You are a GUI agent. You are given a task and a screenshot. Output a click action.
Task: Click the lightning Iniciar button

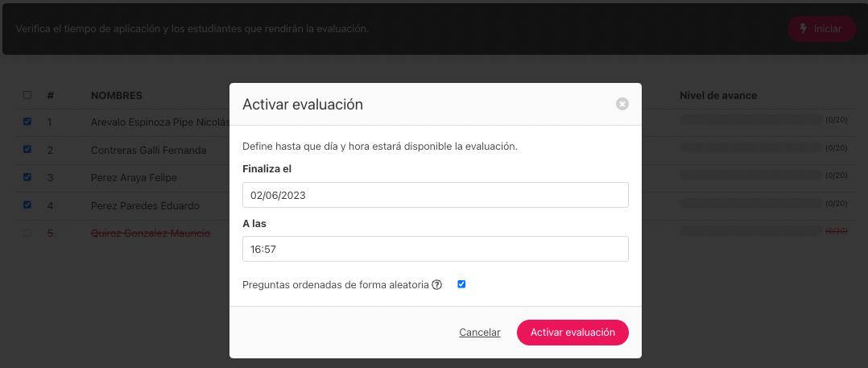[x=822, y=29]
